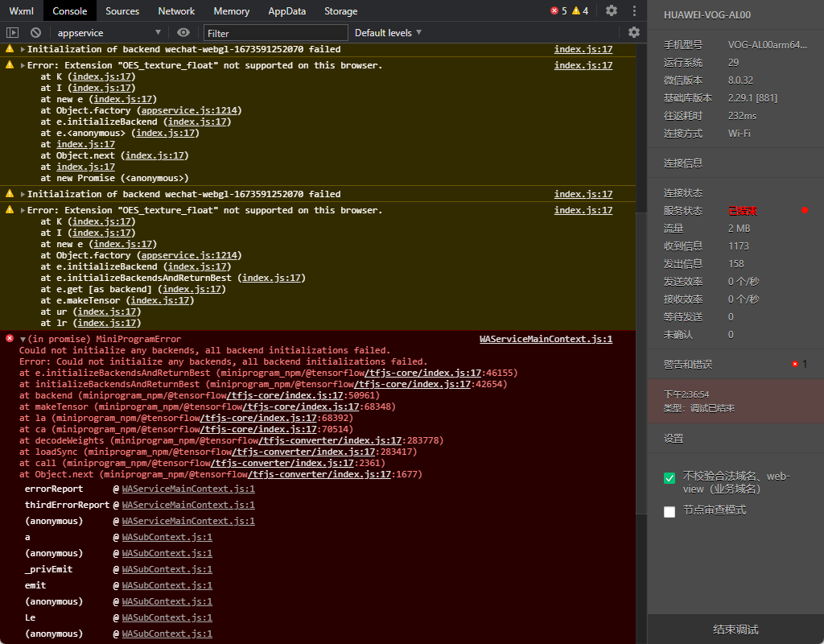The image size is (824, 644).
Task: Click index.js:17 link at e.initializeBackendsAndReturnBest
Action: [271, 278]
